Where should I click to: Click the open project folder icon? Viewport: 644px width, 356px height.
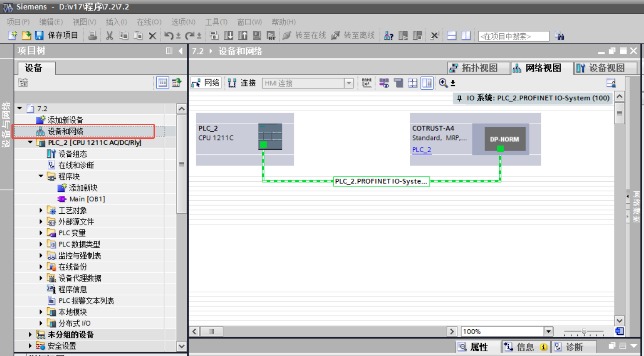pyautogui.click(x=26, y=36)
